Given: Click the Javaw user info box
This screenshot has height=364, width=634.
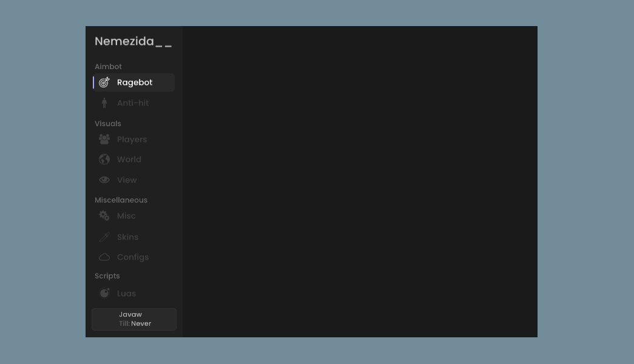Looking at the screenshot, I should pos(134,319).
